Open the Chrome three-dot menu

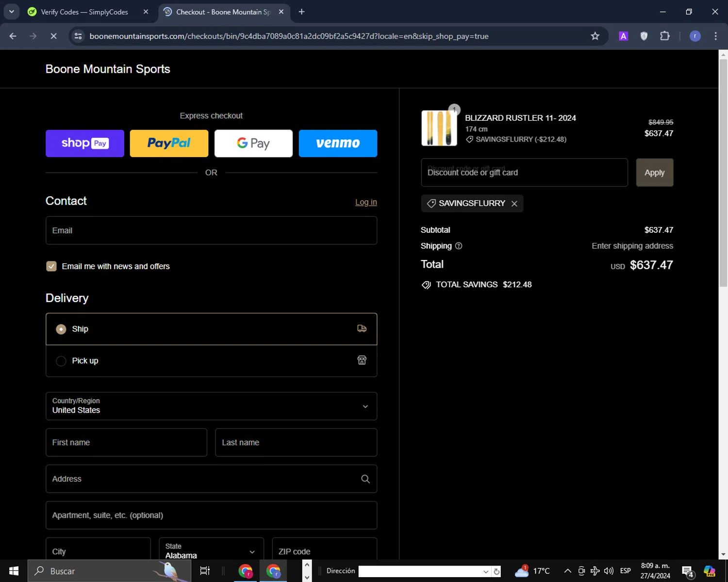click(715, 36)
